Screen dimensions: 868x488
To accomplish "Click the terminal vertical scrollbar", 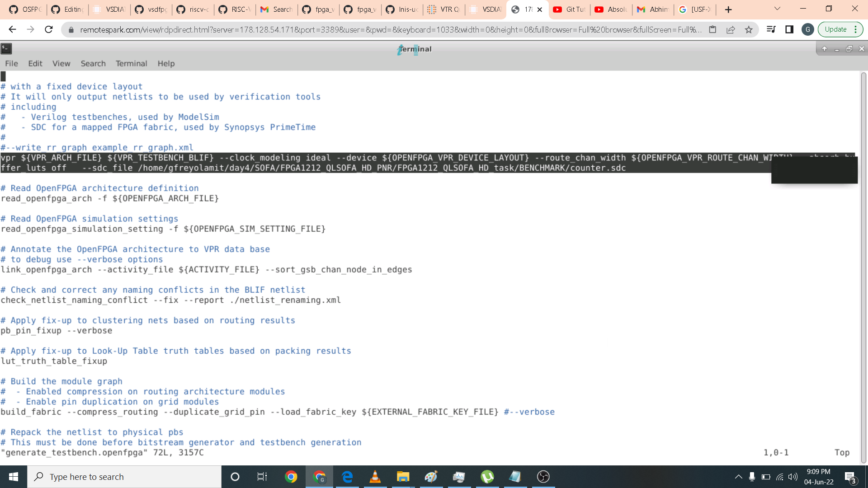I will [x=863, y=267].
